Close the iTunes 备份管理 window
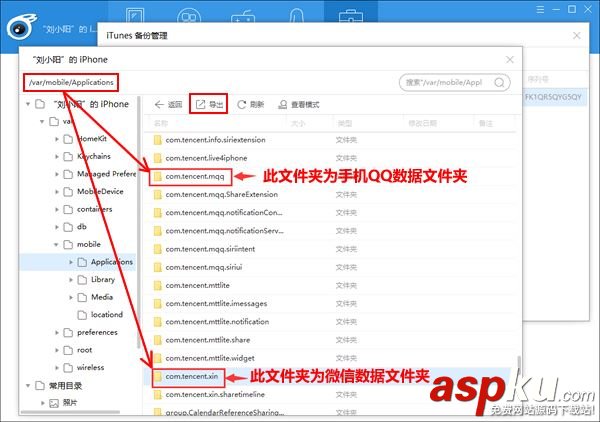The width and height of the screenshot is (600, 422). tap(577, 36)
